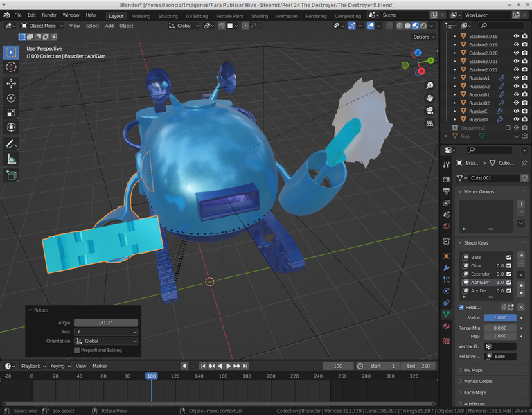Viewport: 532px width, 415px height.
Task: Expand the Options dropdown
Action: click(x=424, y=37)
